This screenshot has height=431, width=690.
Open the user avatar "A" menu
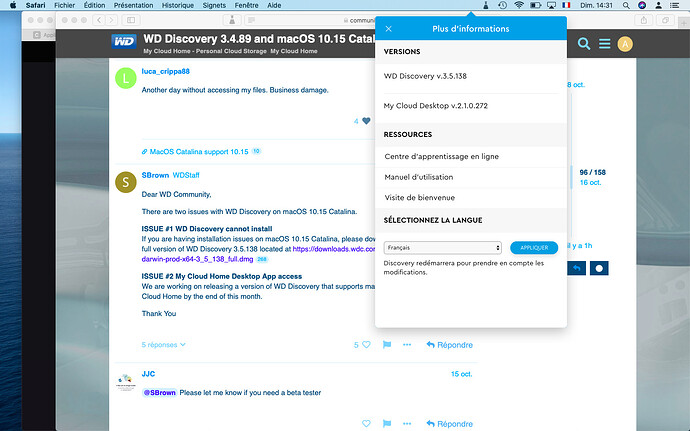(625, 44)
